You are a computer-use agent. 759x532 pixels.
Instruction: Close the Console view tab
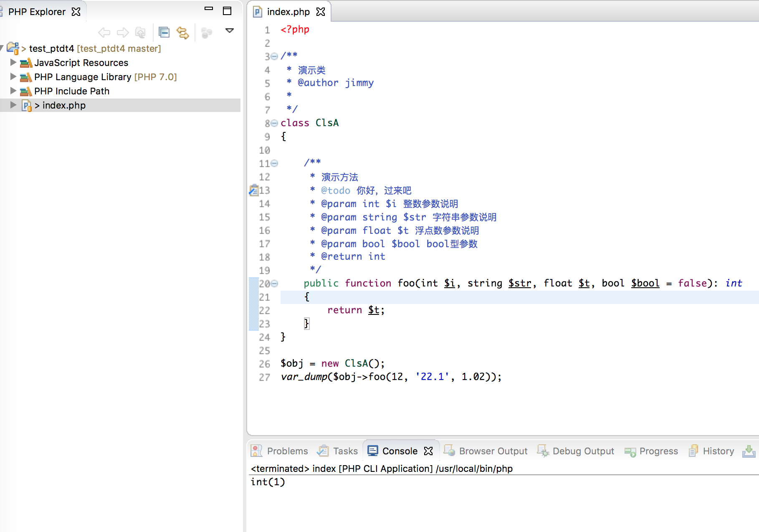[428, 451]
